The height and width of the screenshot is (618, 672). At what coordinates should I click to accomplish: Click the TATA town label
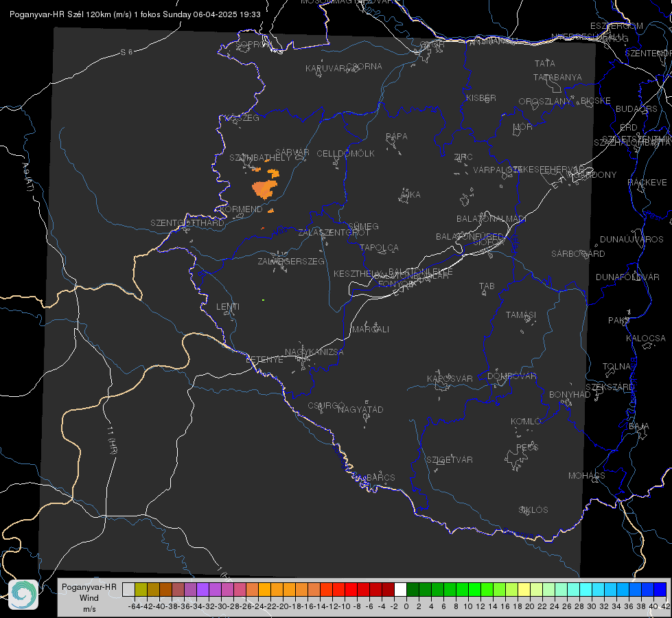[x=545, y=63]
